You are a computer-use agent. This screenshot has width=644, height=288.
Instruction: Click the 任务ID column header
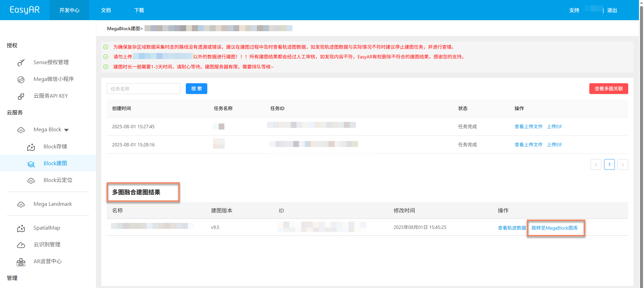click(x=277, y=108)
